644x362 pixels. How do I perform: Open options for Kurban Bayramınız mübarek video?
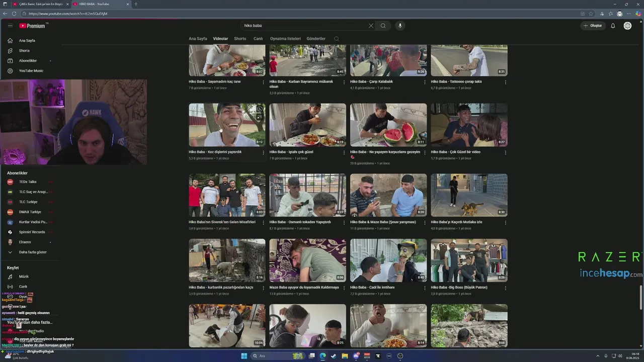[344, 82]
